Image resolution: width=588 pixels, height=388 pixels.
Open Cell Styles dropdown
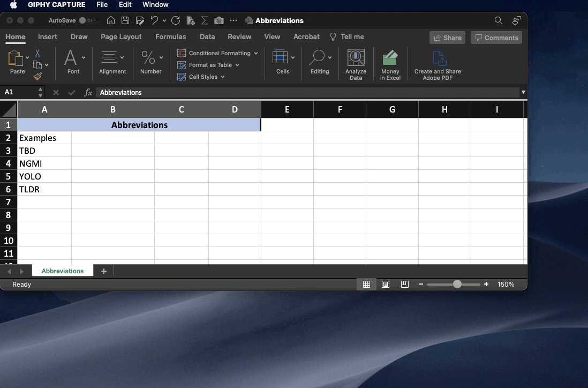(x=201, y=77)
